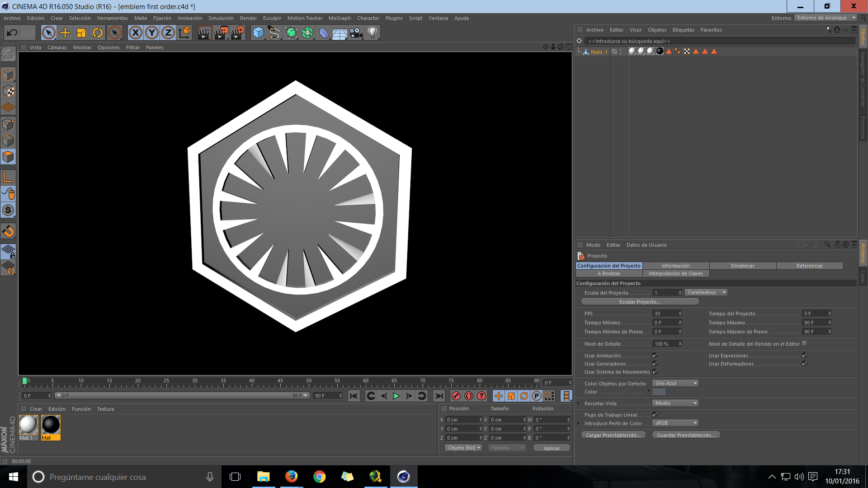
Task: Toggle Usar Deformadores checkbox
Action: (x=804, y=364)
